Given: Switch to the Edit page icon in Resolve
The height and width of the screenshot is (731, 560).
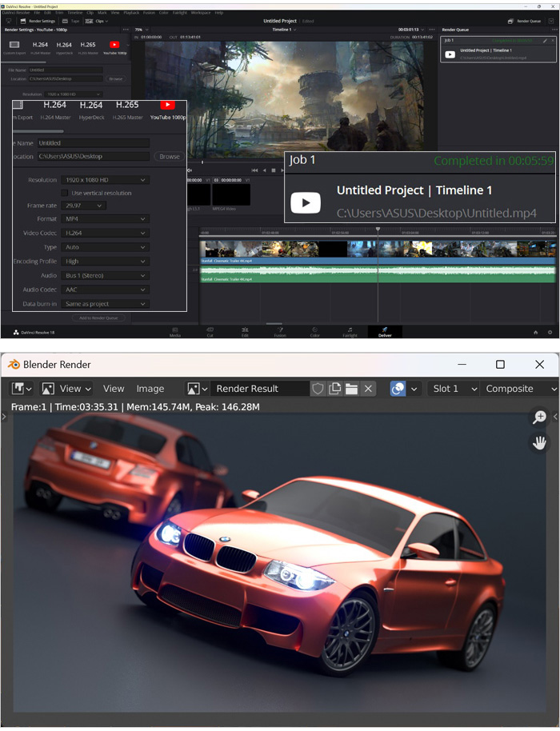Looking at the screenshot, I should (245, 332).
